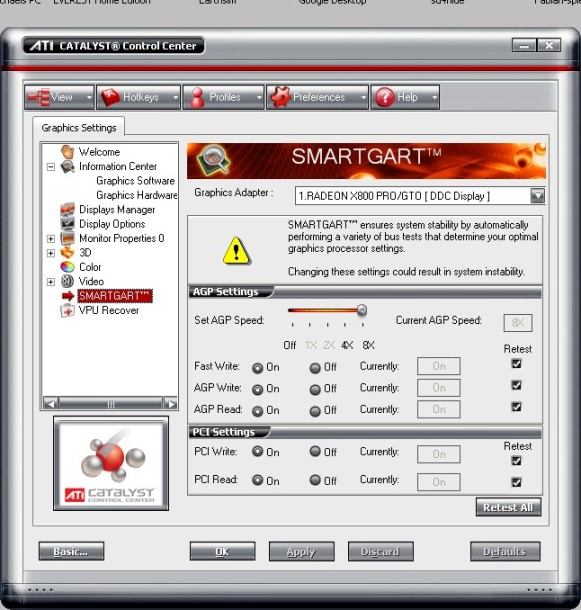The height and width of the screenshot is (610, 581).
Task: Click the SMARTGART banner magnifier icon
Action: point(213,161)
